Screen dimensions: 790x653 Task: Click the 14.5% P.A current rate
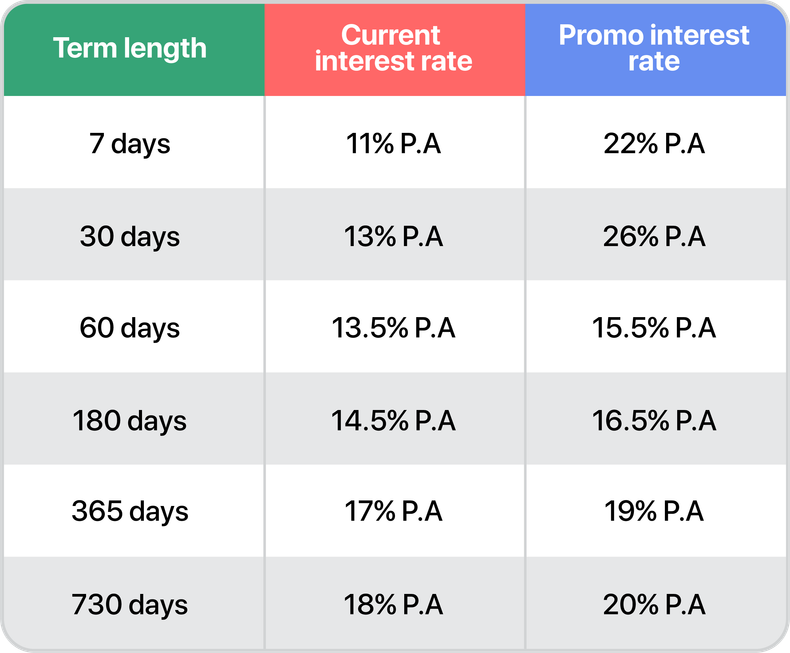393,421
